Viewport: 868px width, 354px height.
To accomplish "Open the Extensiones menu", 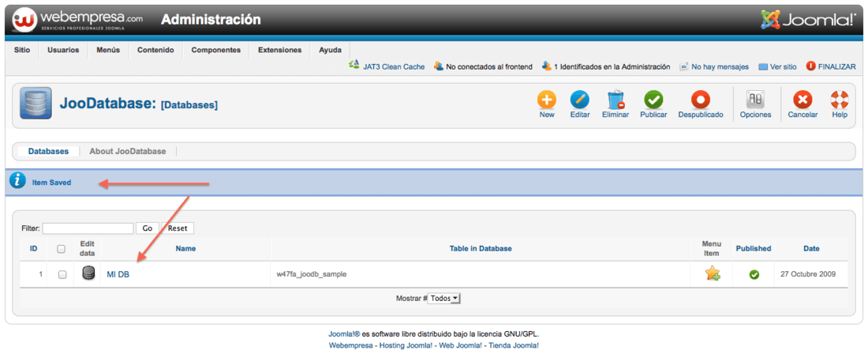I will 279,50.
